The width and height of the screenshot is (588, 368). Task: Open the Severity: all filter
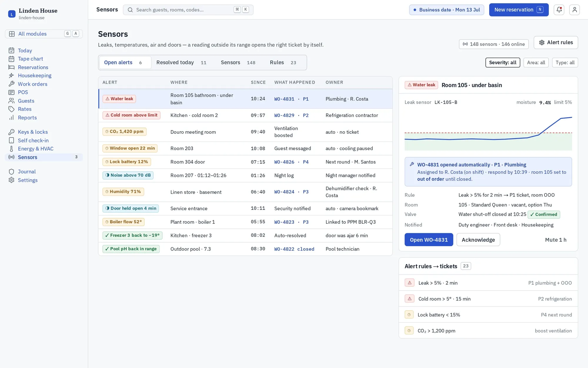click(x=503, y=62)
